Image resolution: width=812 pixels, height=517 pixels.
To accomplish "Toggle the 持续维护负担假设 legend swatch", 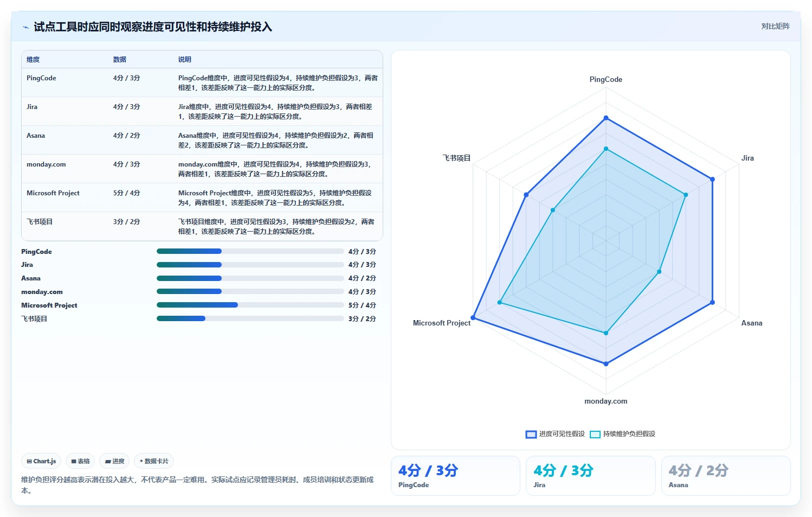I will (x=595, y=434).
